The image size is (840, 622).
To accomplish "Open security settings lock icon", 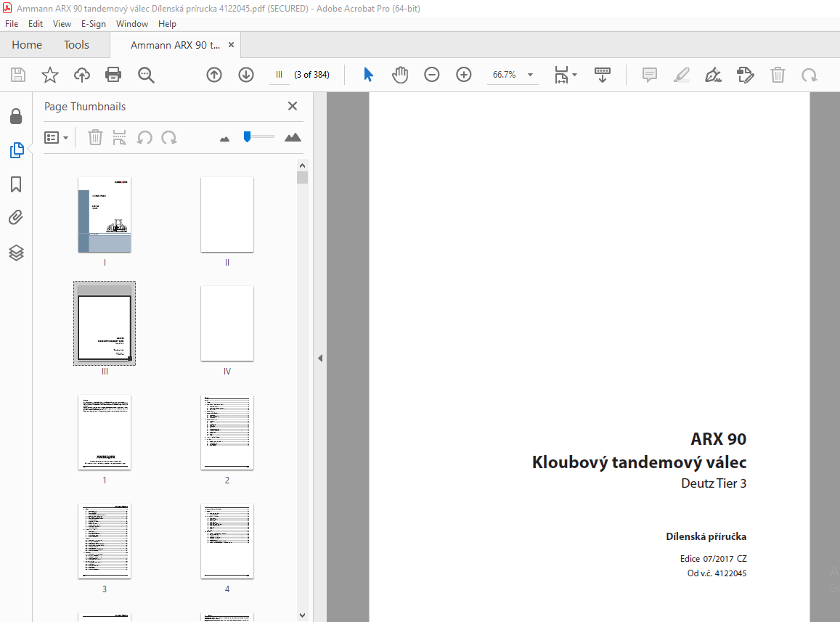I will [16, 115].
